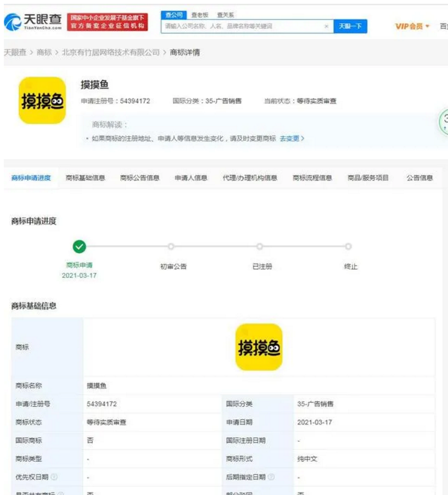Click the header 当前状态：等待实质审查 text
This screenshot has height=495, width=448.
[300, 101]
